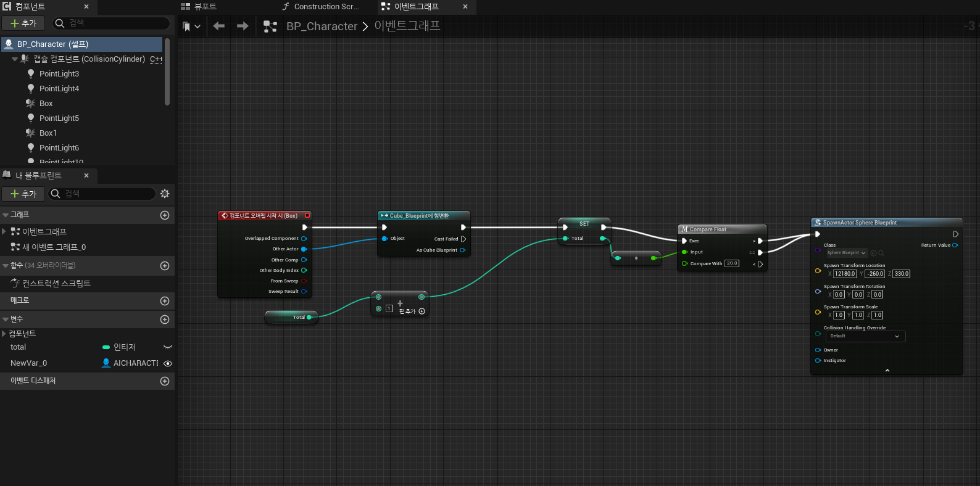
Task: Collapse the 변수 section
Action: point(6,319)
